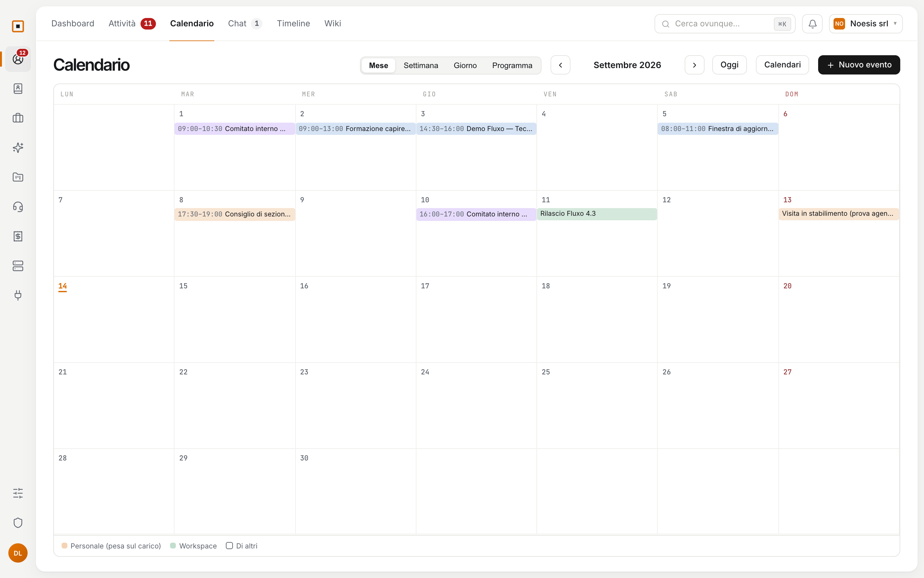Open the server stack sidebar icon
Viewport: 924px width, 578px height.
[x=18, y=266]
